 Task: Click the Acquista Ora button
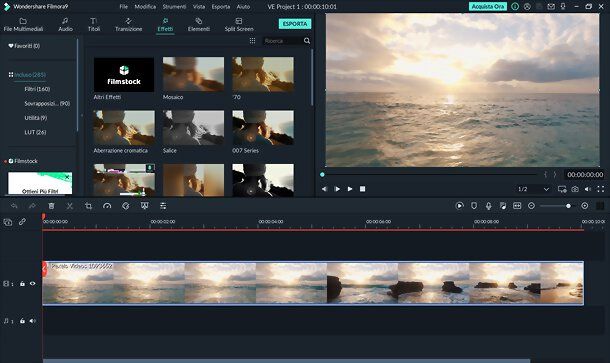487,7
